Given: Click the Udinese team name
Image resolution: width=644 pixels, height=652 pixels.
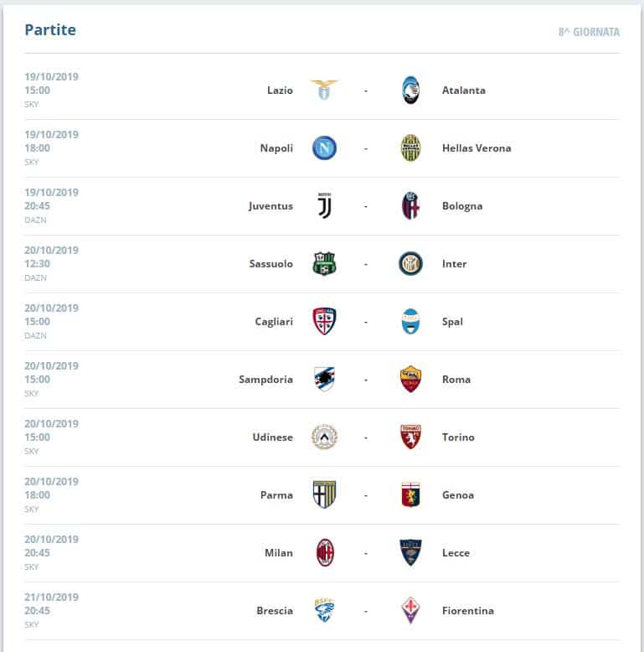Looking at the screenshot, I should pyautogui.click(x=272, y=437).
